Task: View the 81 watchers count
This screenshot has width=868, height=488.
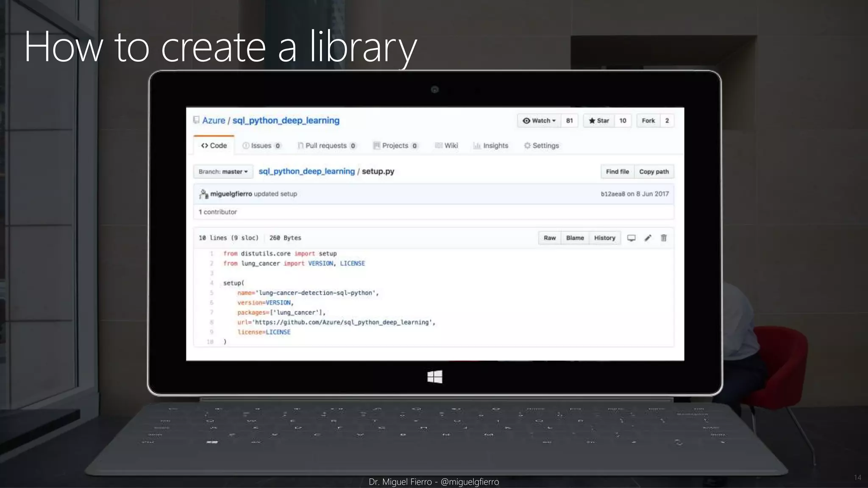Action: coord(569,121)
